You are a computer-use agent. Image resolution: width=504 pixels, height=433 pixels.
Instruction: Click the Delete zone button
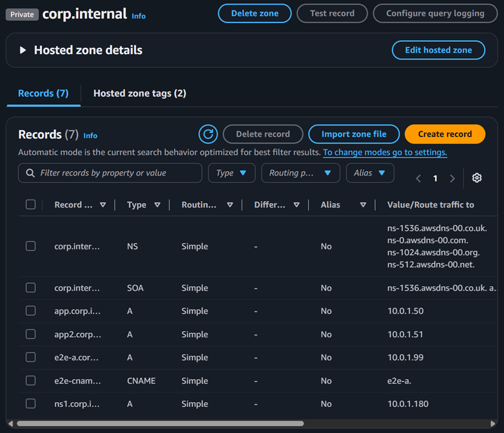[255, 13]
